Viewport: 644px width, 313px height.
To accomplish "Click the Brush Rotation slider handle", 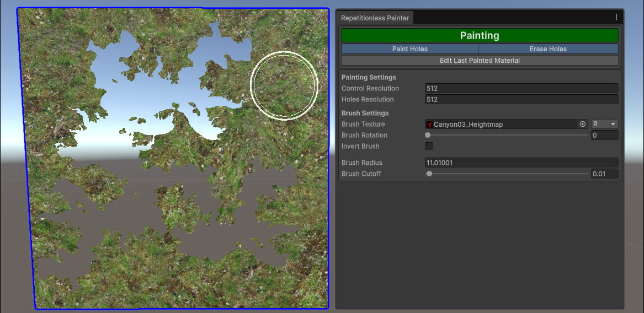I will 428,135.
